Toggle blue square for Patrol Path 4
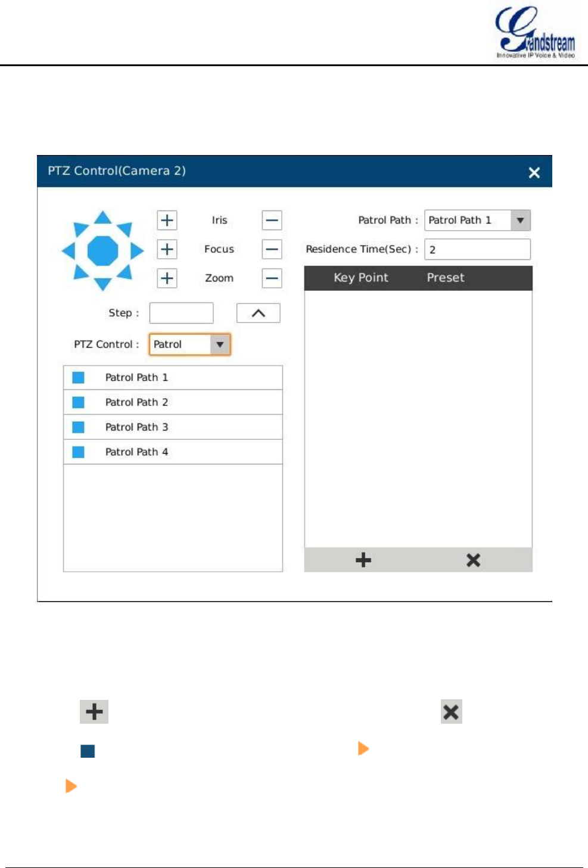The image size is (588, 868). 78,452
